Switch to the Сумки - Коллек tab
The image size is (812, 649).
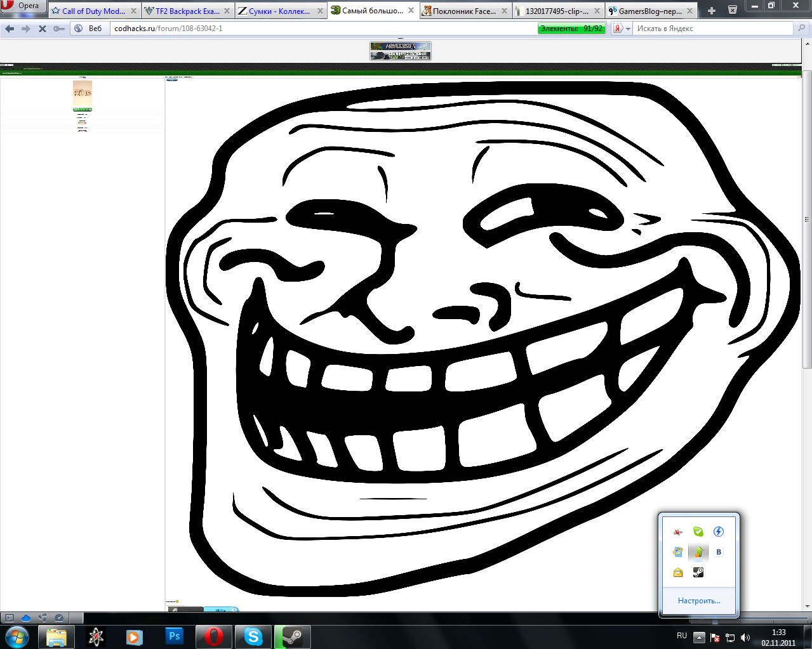280,11
